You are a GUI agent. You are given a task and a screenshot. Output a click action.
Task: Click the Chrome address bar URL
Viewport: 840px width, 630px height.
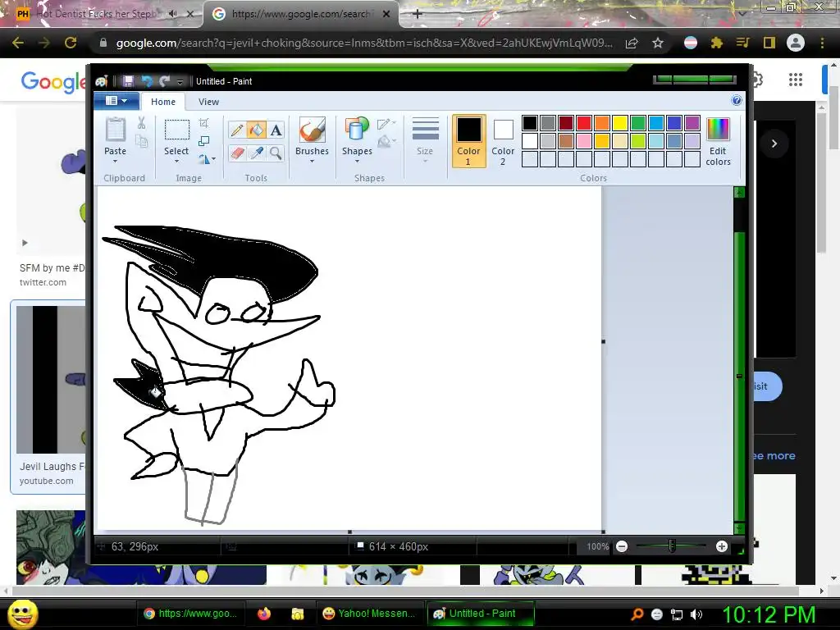364,43
